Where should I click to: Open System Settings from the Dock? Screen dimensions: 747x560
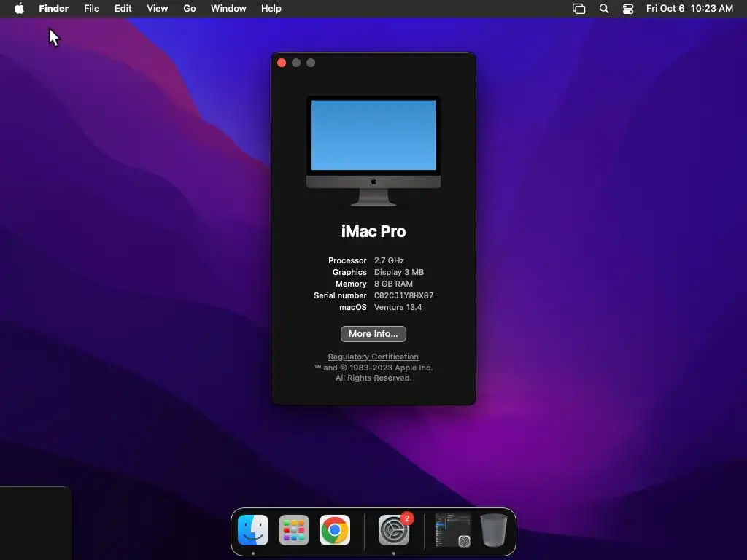click(x=394, y=530)
